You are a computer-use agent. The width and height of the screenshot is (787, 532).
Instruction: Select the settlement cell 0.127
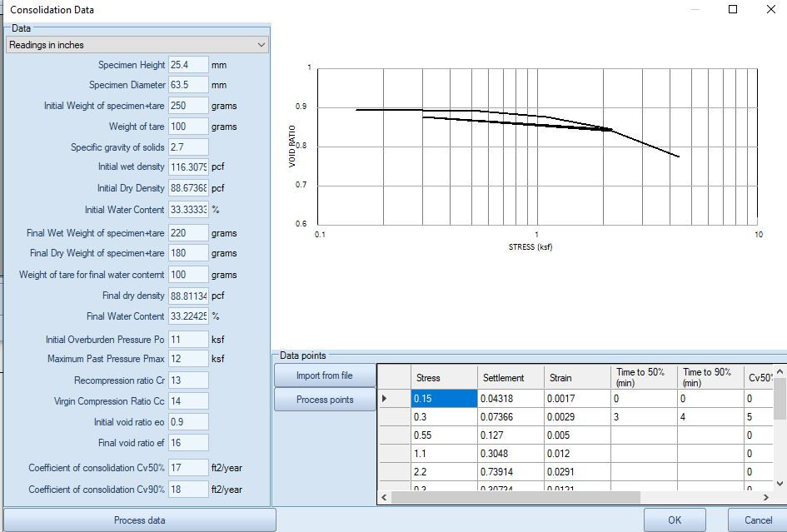(511, 435)
